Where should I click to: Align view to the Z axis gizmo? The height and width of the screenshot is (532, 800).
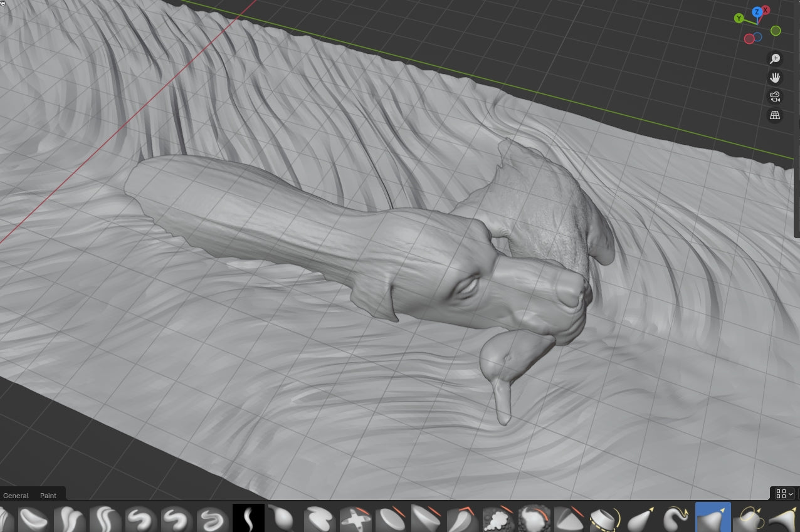757,12
